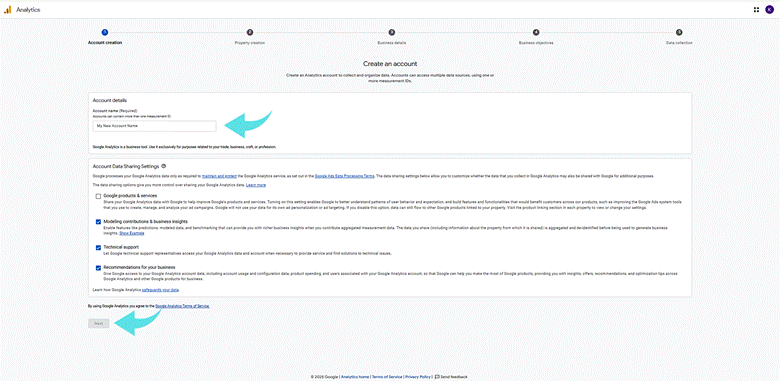Screen dimensions: 780x381
Task: Untick Modeling contributions & business insights
Action: tap(98, 222)
